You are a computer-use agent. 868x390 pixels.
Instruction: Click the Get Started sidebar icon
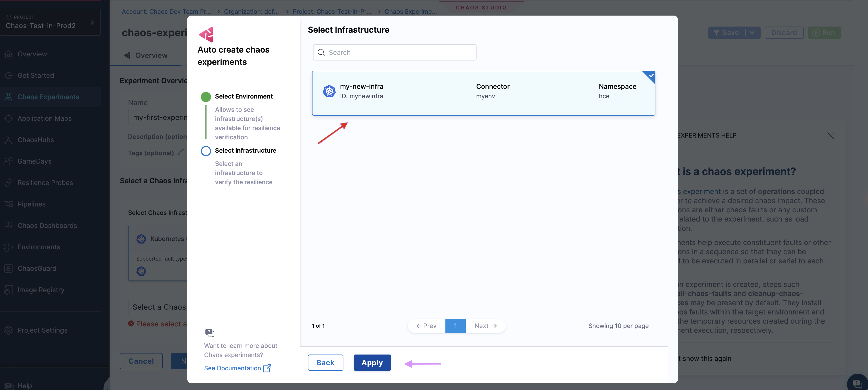tap(8, 75)
